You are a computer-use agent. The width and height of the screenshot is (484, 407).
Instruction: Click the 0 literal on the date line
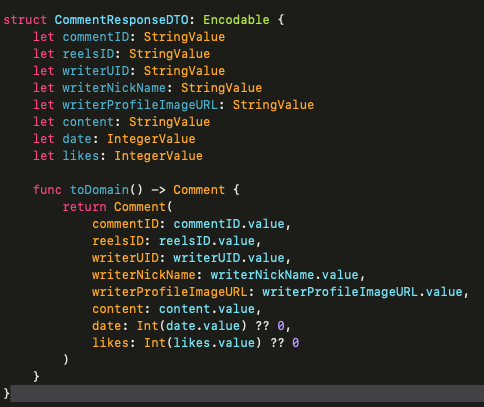point(281,326)
